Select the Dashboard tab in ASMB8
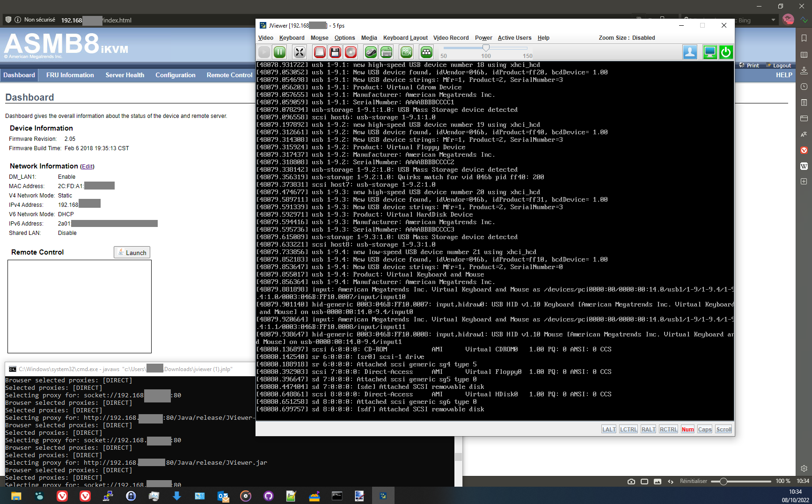This screenshot has height=504, width=812. tap(19, 75)
